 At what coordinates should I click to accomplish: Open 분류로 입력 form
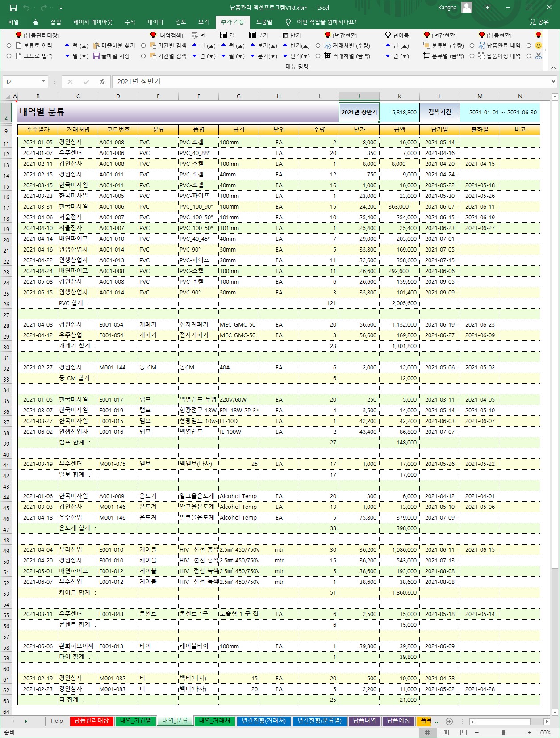34,46
